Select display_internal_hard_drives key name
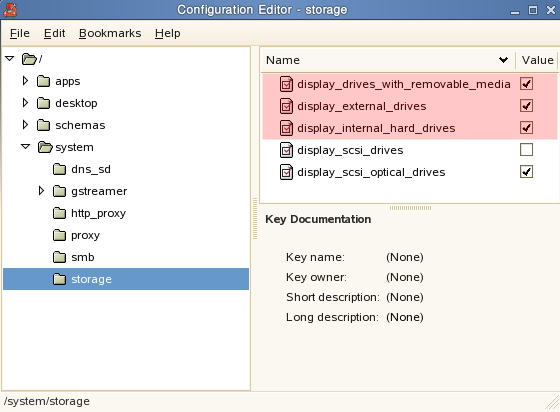The height and width of the screenshot is (412, 560). (x=376, y=128)
